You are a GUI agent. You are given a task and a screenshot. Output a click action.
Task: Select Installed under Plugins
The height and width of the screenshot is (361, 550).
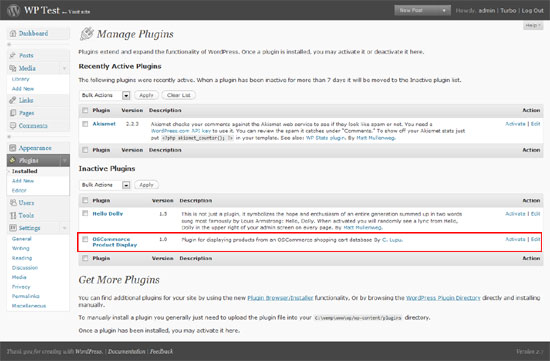coord(25,171)
